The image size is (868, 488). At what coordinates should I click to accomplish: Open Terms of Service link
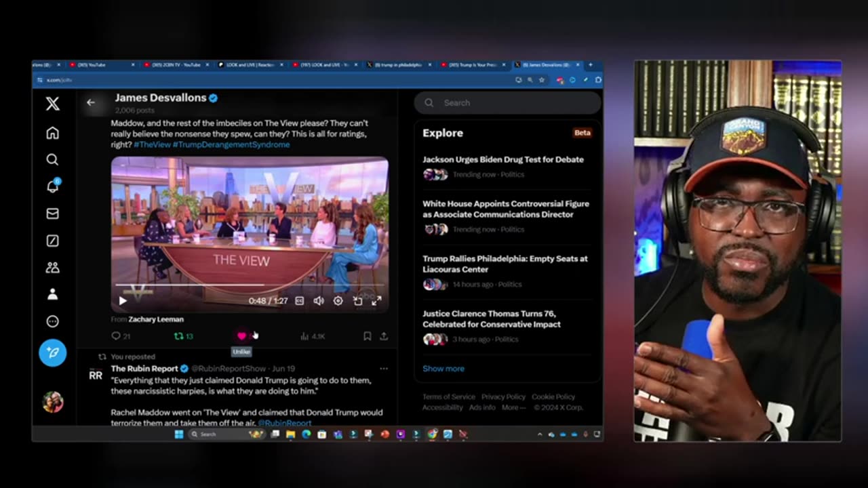pyautogui.click(x=449, y=397)
